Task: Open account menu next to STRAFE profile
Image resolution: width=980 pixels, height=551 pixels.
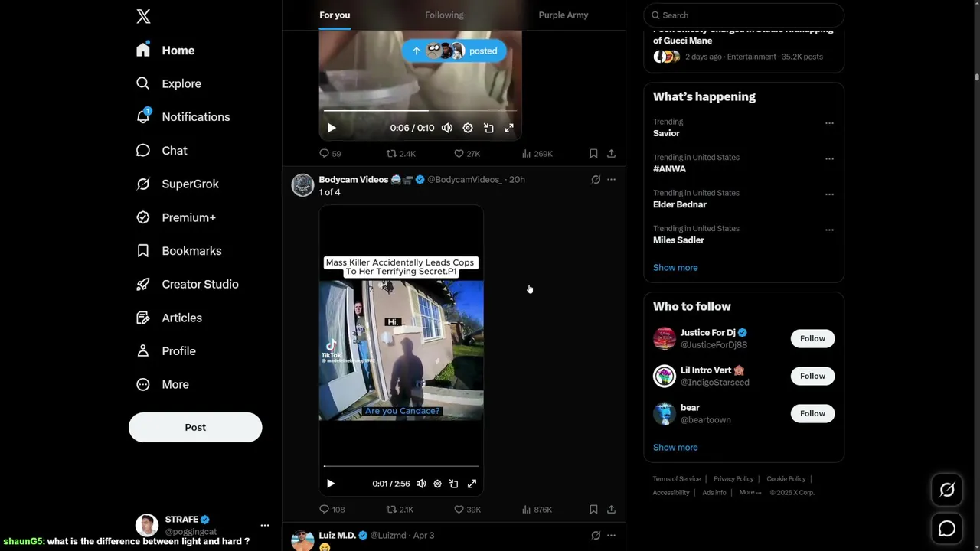Action: pyautogui.click(x=264, y=525)
